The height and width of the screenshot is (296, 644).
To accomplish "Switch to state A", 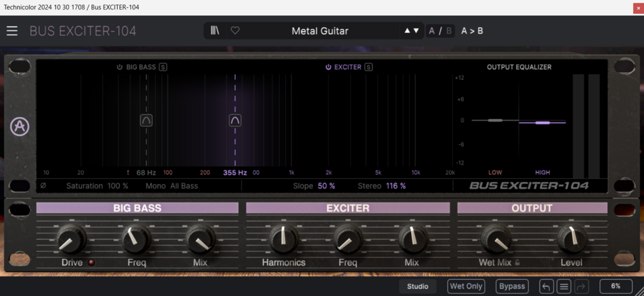I will [x=431, y=31].
